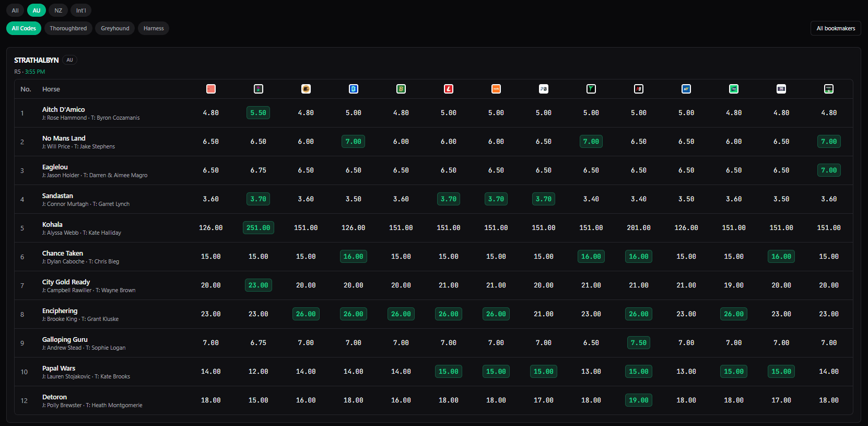
Task: Click horse name Enciphering
Action: tap(60, 311)
